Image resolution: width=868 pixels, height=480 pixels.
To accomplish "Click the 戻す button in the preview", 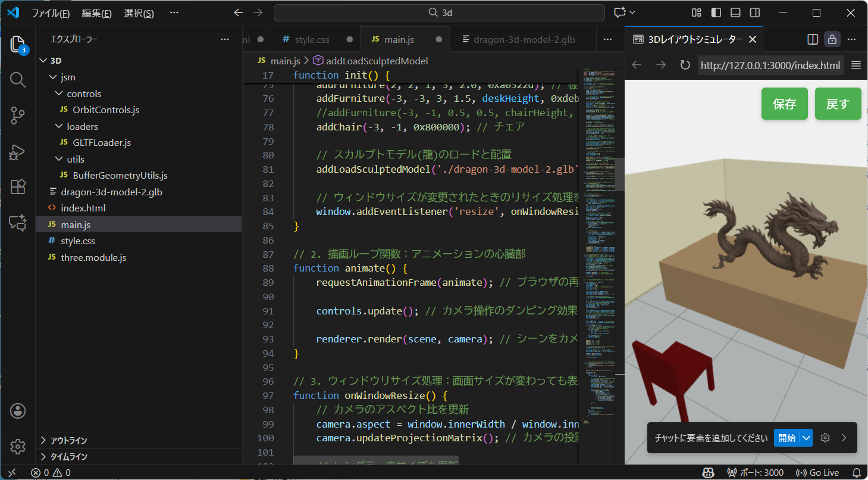I will 838,104.
